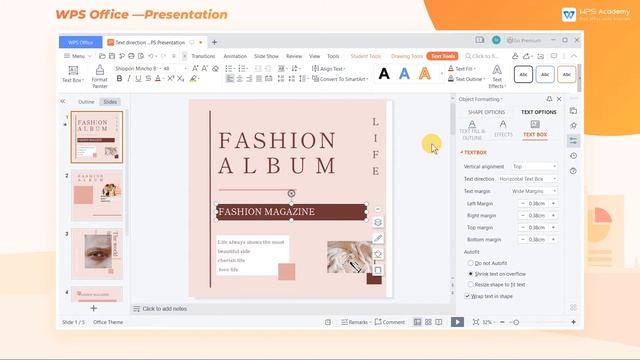Click the Comment button in status bar

(x=390, y=322)
